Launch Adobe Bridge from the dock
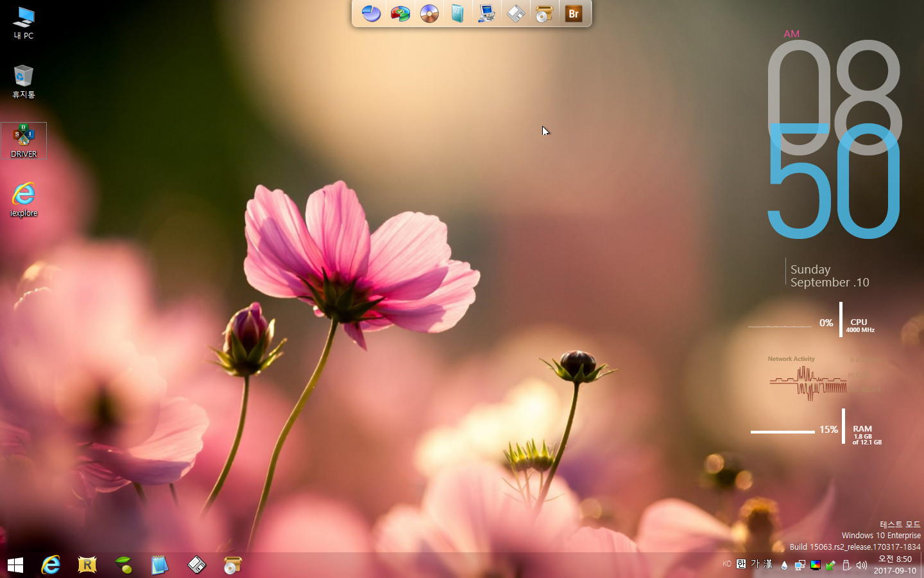Image resolution: width=924 pixels, height=578 pixels. pos(574,13)
